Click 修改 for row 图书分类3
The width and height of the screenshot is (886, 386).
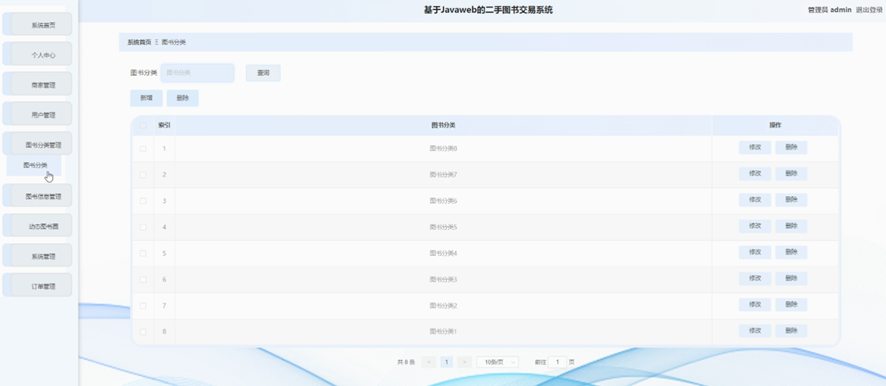click(755, 279)
